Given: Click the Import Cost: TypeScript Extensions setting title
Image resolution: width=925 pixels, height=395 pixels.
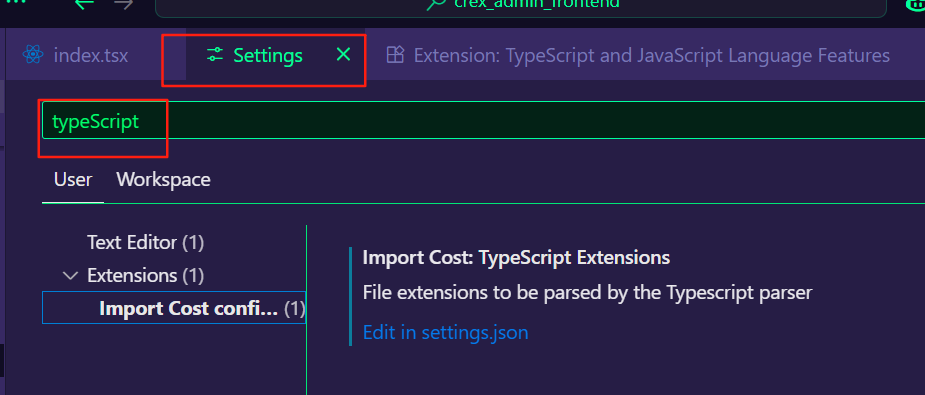Looking at the screenshot, I should pyautogui.click(x=516, y=258).
